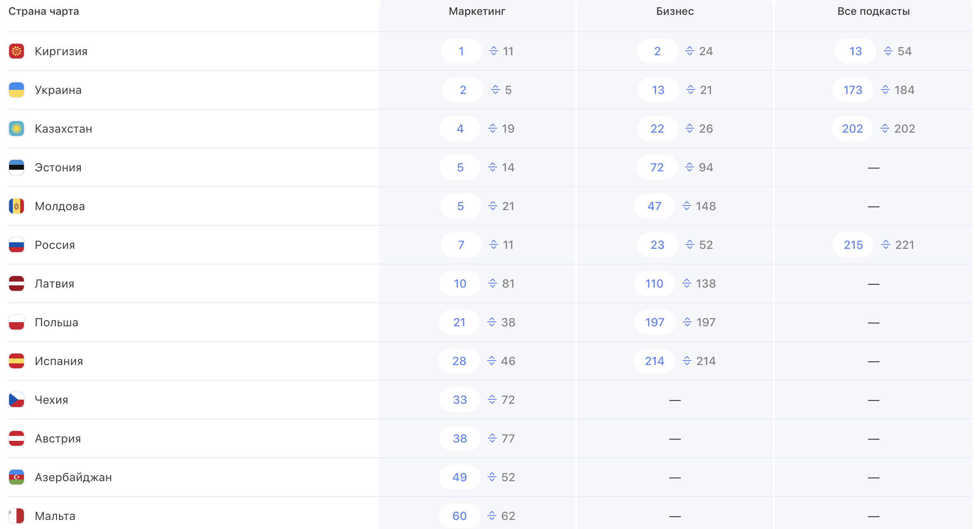
Task: Click the arrows icon beside Latvia's Marketing 81
Action: coord(492,283)
